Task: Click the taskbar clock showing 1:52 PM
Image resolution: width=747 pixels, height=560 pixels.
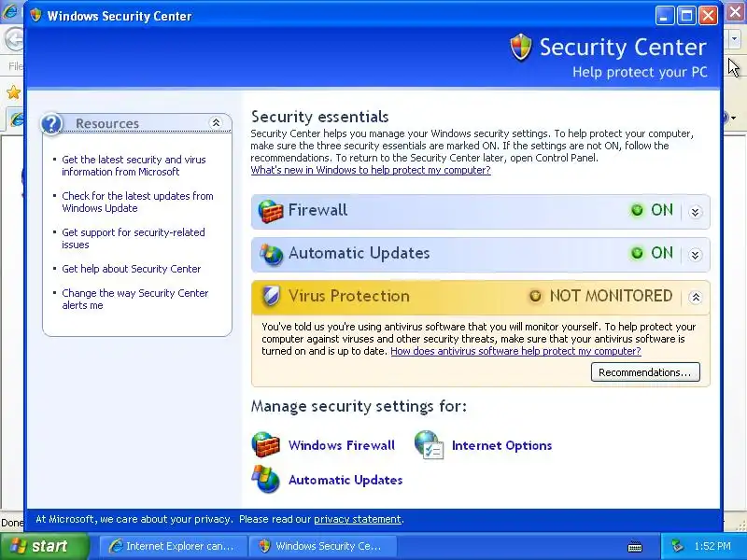Action: tap(712, 546)
